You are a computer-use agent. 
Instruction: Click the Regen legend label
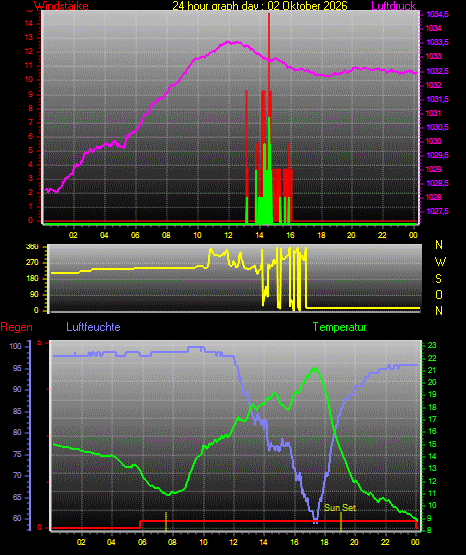tap(16, 327)
